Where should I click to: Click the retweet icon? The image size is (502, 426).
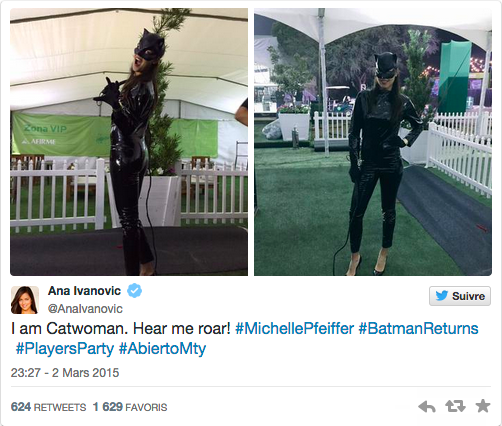pyautogui.click(x=455, y=406)
